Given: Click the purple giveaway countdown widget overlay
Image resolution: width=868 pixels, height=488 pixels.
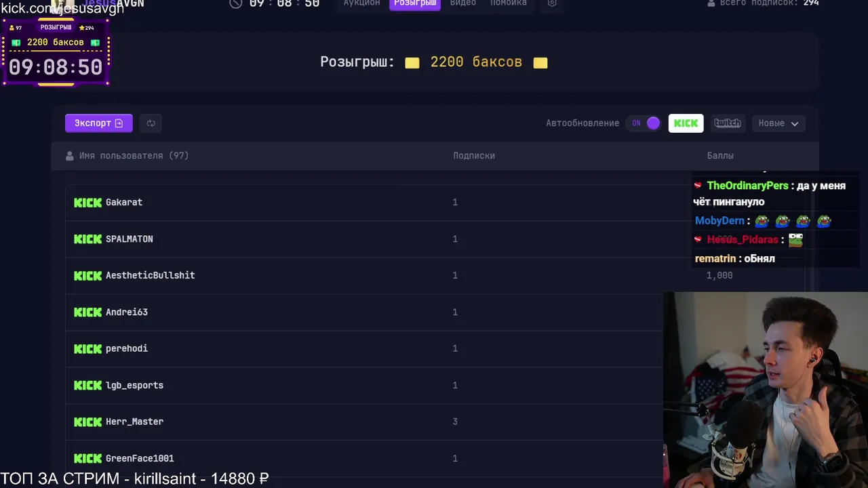Looking at the screenshot, I should 56,53.
